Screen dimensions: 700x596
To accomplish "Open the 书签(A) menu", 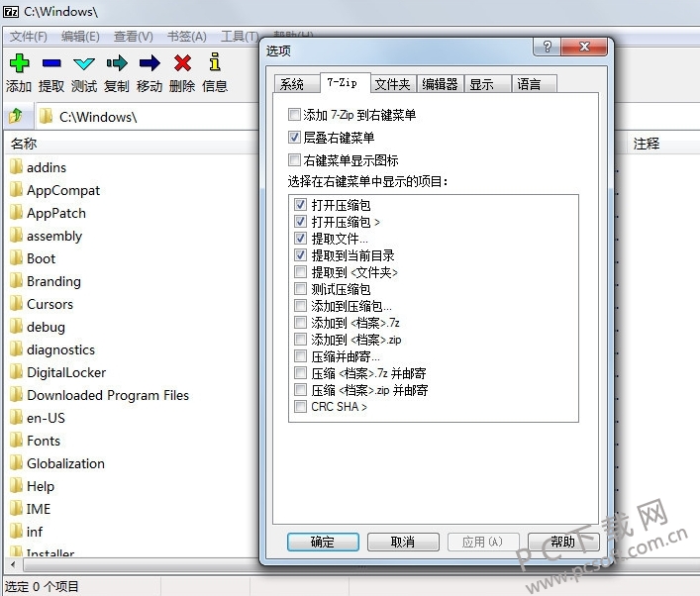I will tap(186, 37).
